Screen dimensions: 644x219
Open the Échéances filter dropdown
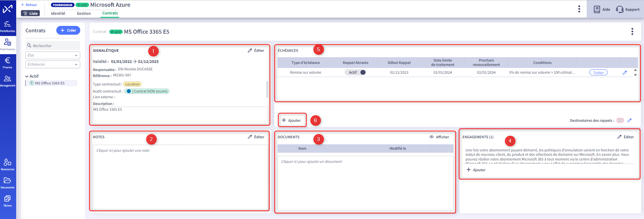click(53, 64)
